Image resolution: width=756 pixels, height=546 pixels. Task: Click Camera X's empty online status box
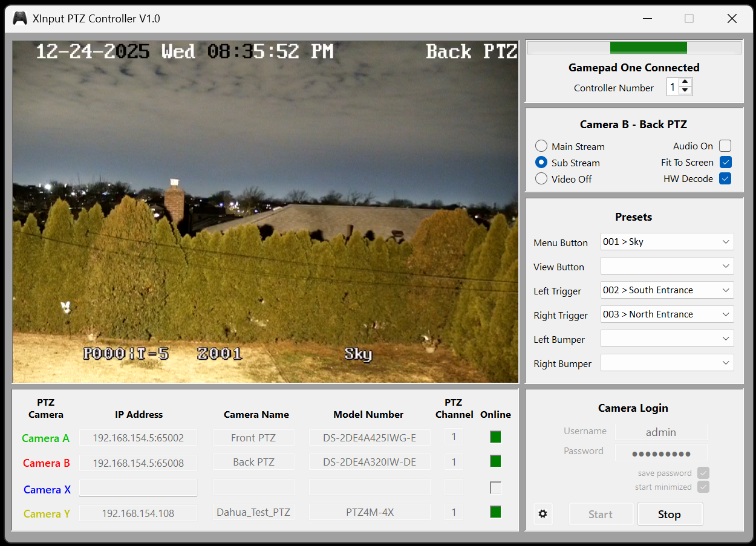495,487
